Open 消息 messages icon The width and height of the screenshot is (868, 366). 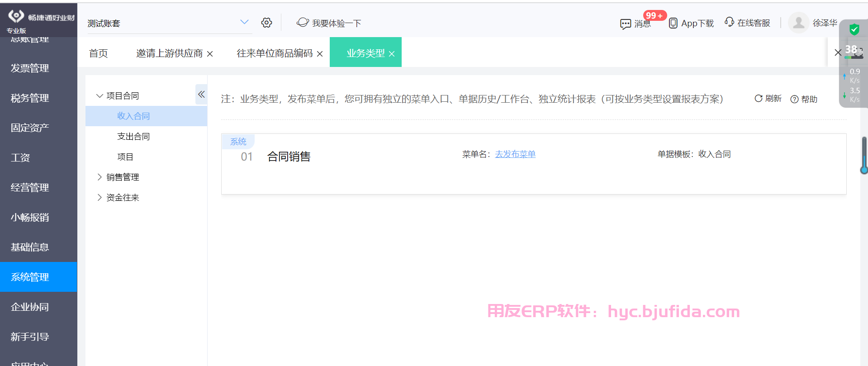tap(626, 24)
